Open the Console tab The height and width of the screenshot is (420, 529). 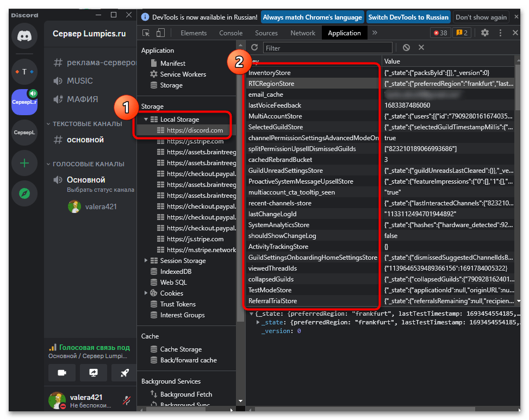tap(230, 33)
